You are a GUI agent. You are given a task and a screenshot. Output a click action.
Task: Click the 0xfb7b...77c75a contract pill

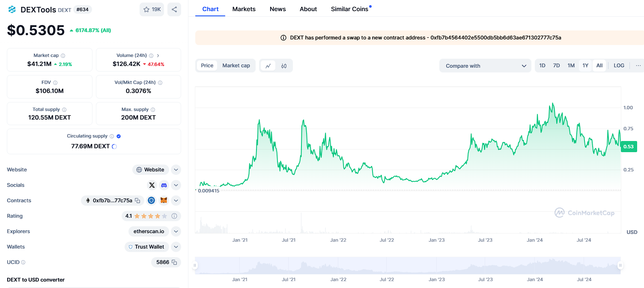pyautogui.click(x=113, y=201)
